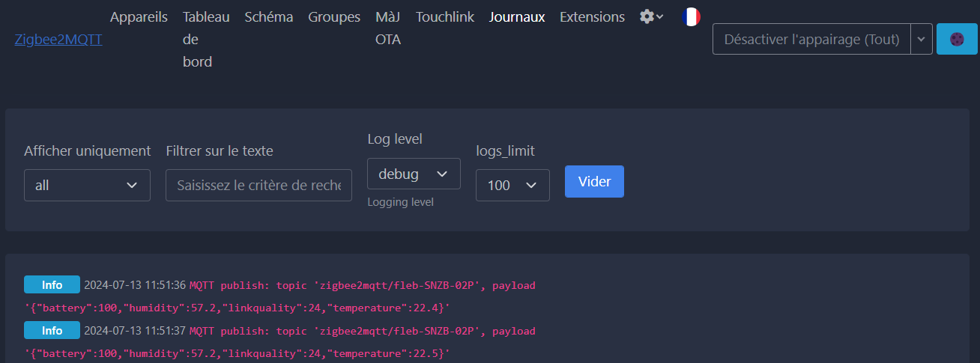Click payload text with temperature 22.5
Viewport: 980px width, 363px height.
click(237, 353)
